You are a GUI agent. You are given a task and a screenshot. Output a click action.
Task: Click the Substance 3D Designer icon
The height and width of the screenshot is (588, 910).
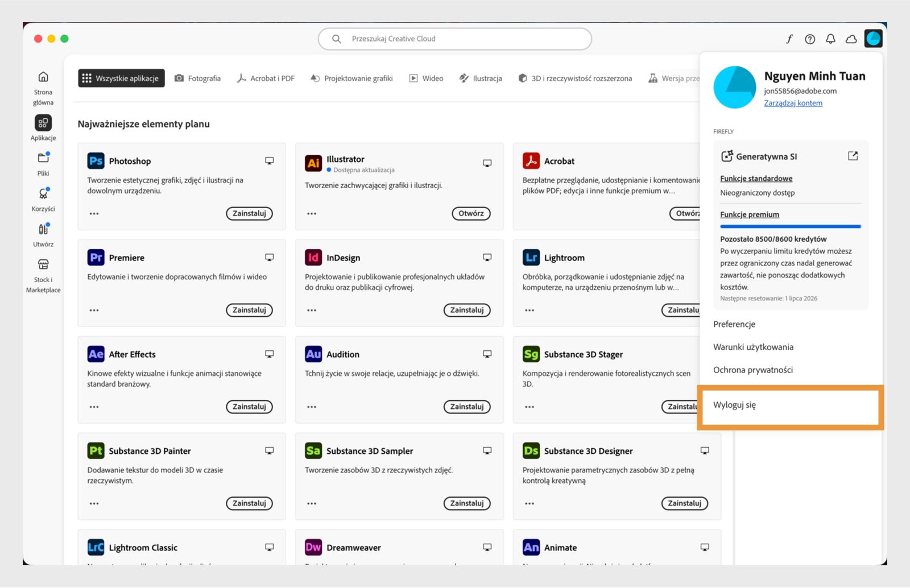pos(531,451)
